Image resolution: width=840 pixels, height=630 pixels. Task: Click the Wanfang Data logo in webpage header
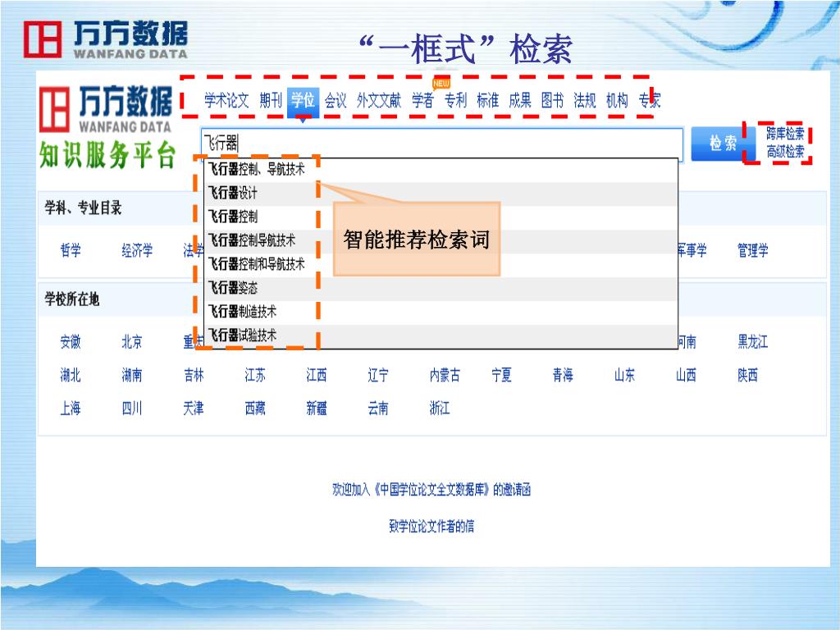[106, 109]
